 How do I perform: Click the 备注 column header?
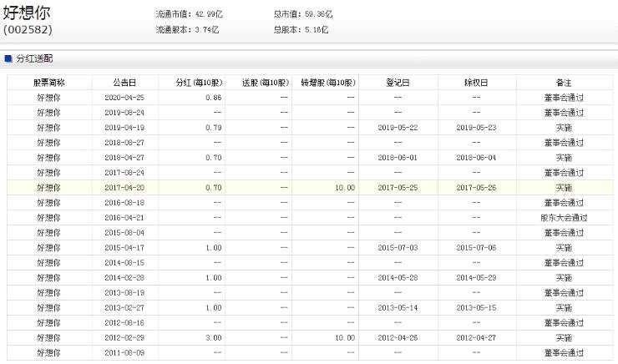click(564, 83)
